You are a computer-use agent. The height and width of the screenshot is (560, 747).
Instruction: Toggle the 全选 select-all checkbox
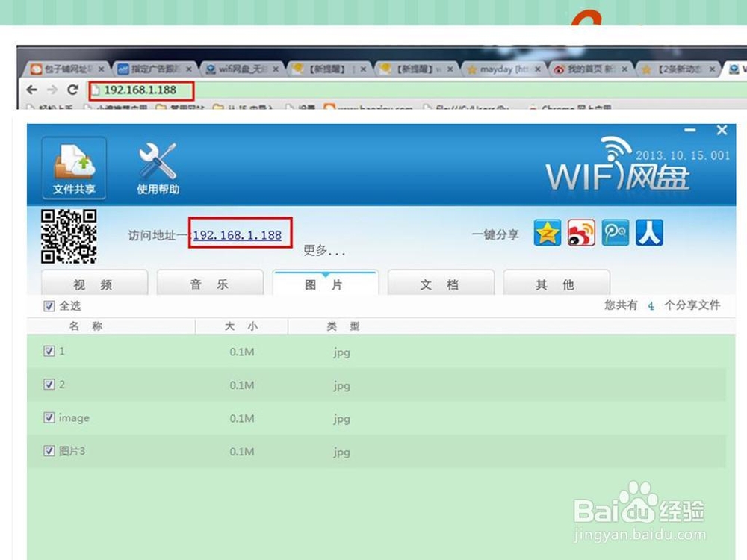[49, 305]
